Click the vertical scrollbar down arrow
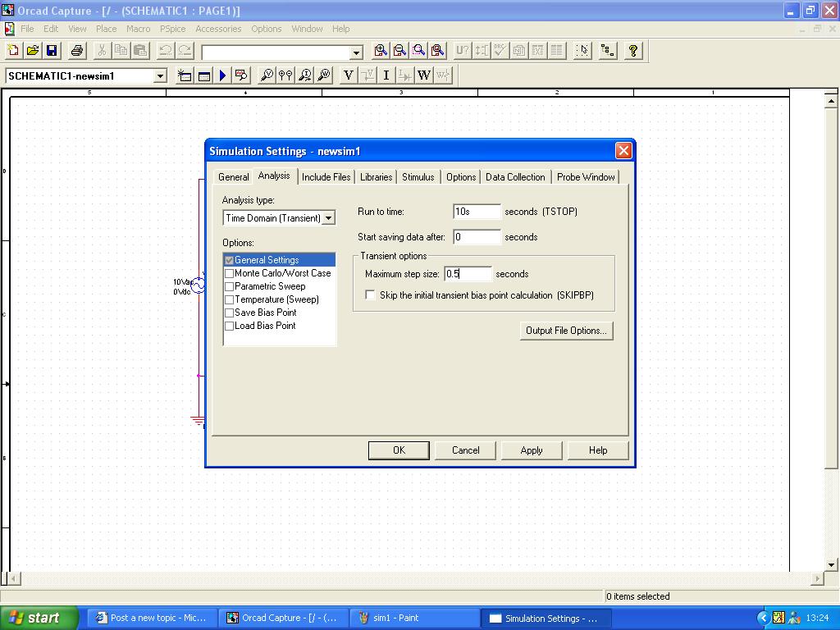The height and width of the screenshot is (630, 840). point(831,564)
